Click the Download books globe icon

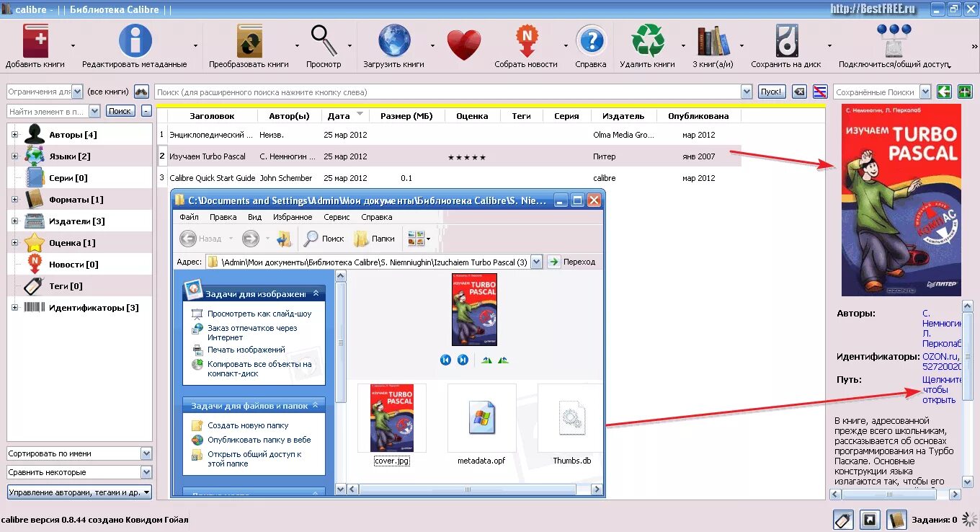tap(394, 41)
